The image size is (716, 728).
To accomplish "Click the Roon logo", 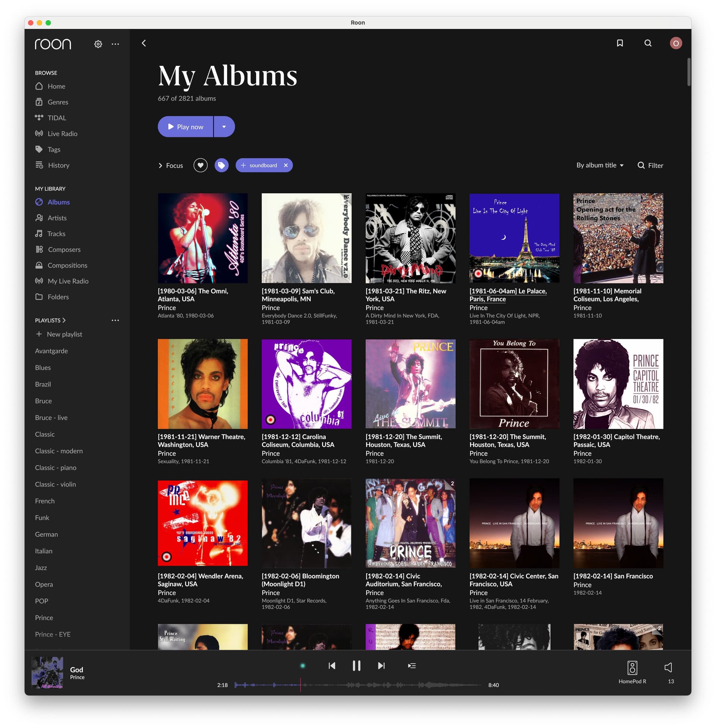I will coord(53,44).
